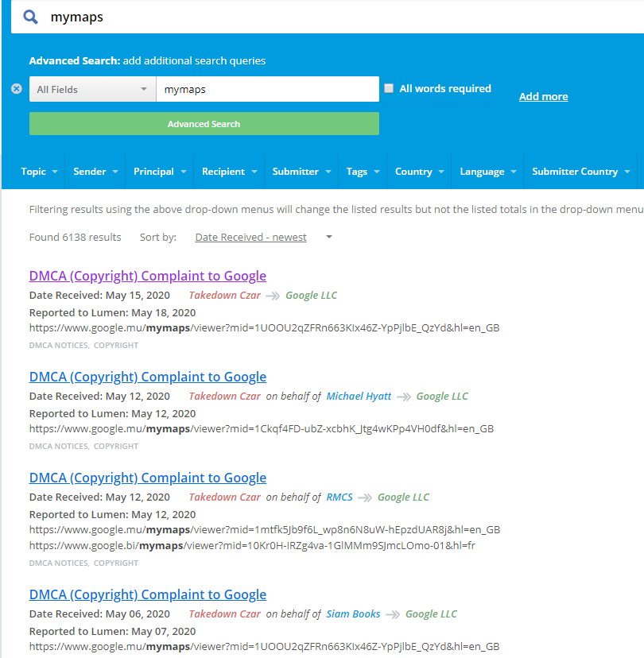Click the green Advanced Search button

point(204,124)
